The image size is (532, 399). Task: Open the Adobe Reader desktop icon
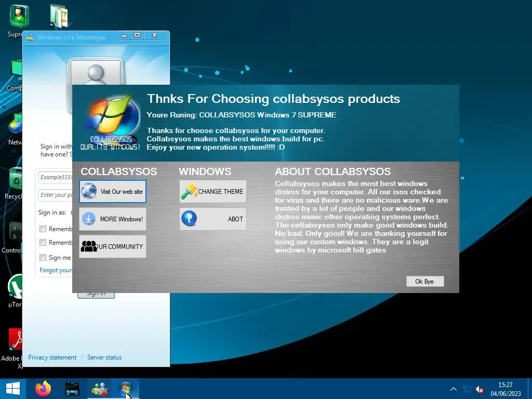pos(13,348)
